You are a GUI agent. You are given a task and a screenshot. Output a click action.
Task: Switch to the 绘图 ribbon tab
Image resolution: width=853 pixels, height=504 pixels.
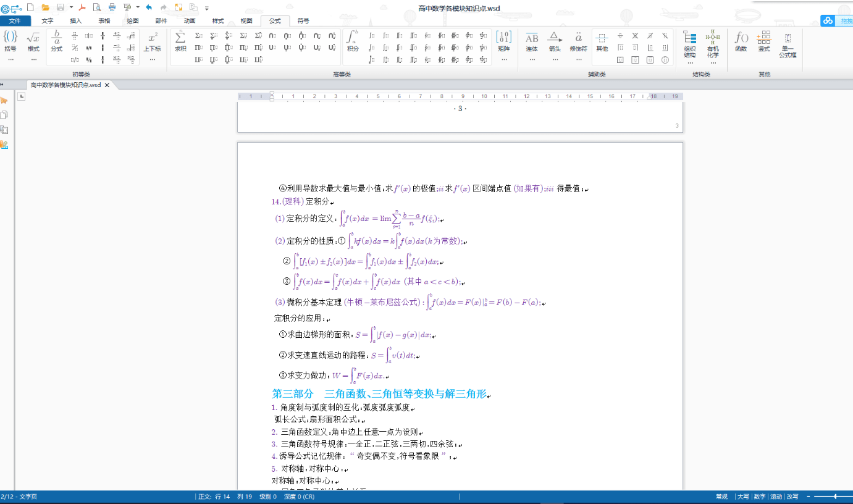133,21
